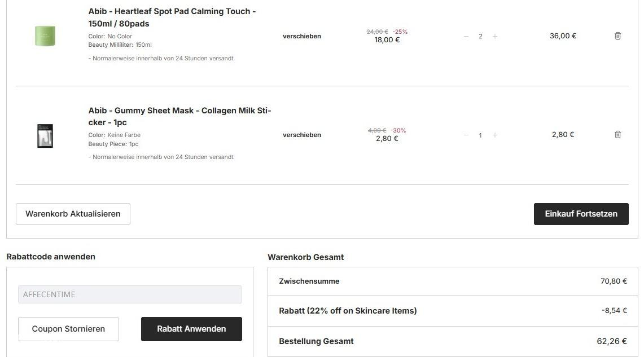Click Heartleaf Spot Pad quantity value 2

point(480,36)
